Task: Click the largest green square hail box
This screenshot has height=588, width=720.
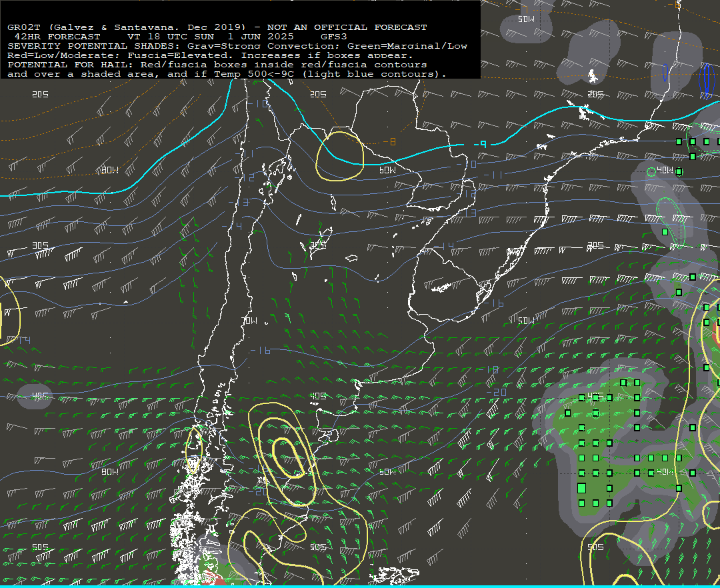Action: [582, 488]
